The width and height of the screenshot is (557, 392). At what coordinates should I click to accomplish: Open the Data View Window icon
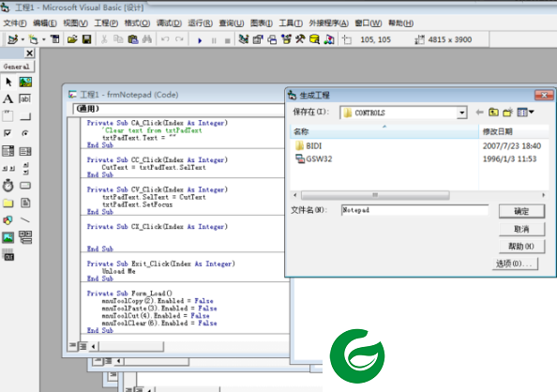pos(315,39)
